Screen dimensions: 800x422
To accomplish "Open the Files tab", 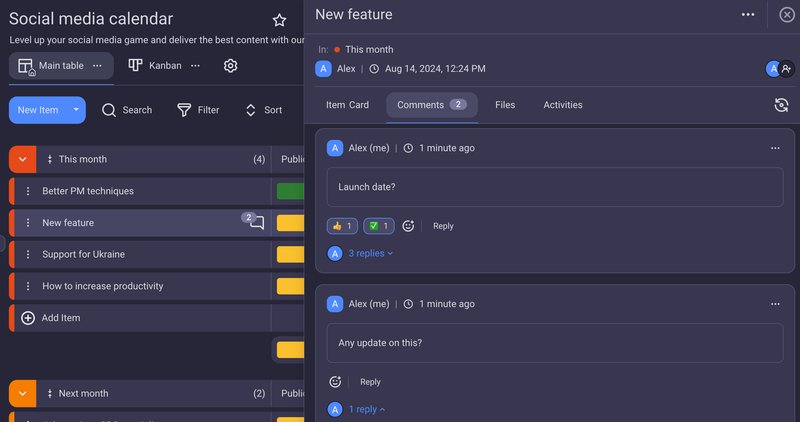I will coord(505,105).
